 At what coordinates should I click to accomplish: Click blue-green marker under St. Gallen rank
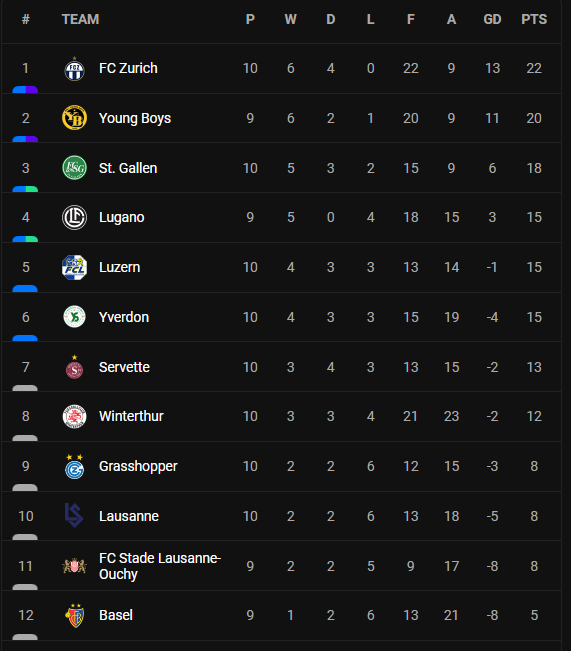point(25,189)
